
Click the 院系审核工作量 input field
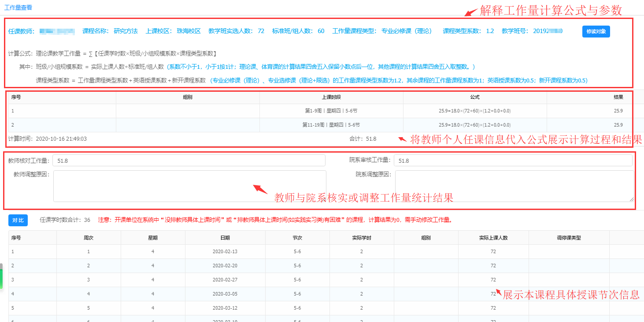tap(512, 161)
